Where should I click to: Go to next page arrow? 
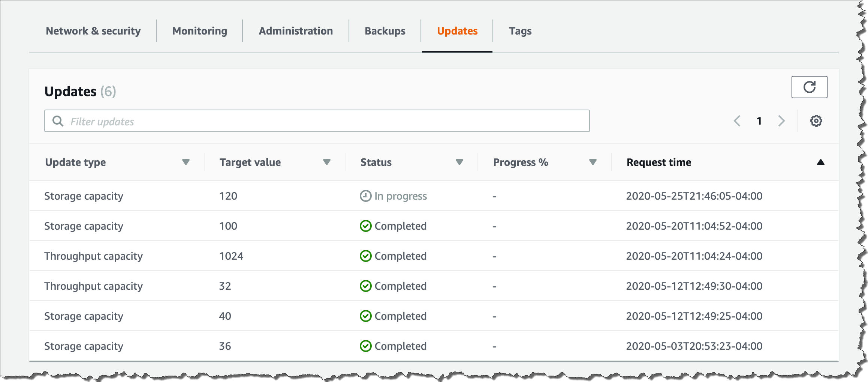point(781,121)
